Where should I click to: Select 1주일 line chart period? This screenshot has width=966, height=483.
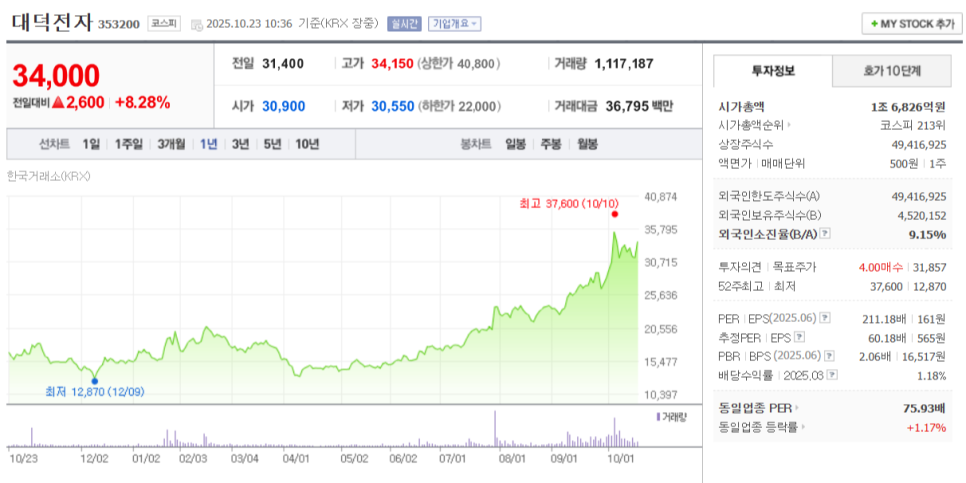pyautogui.click(x=129, y=145)
